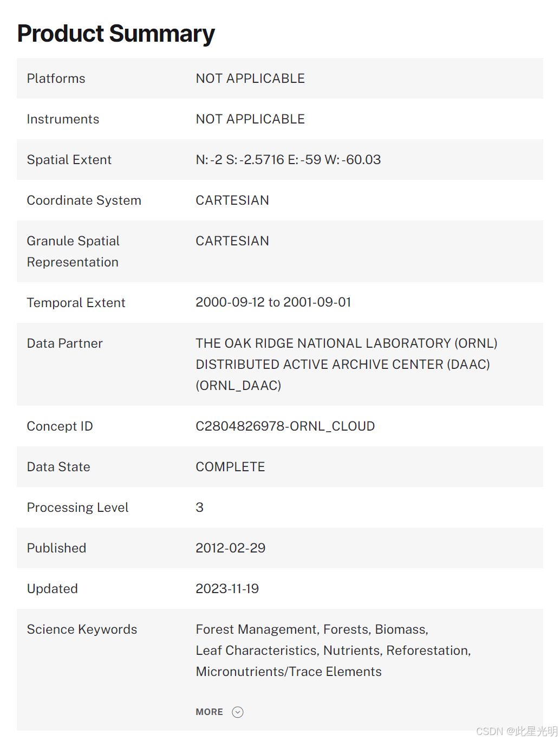Click the Updated date 2023-11-19

pyautogui.click(x=227, y=589)
